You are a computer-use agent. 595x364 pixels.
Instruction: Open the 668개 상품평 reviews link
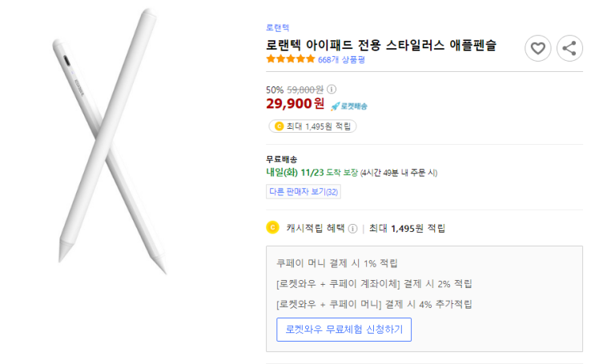click(341, 60)
